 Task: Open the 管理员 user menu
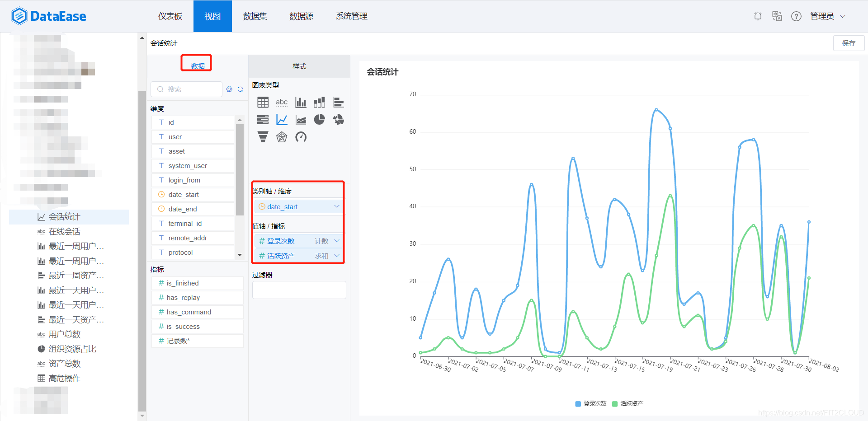(827, 16)
